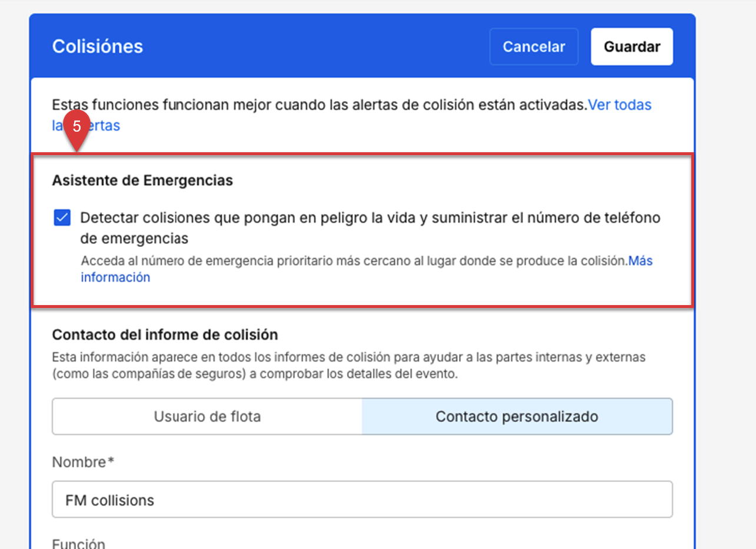The width and height of the screenshot is (756, 549).
Task: Click the red number 5 callout marker
Action: pyautogui.click(x=76, y=127)
